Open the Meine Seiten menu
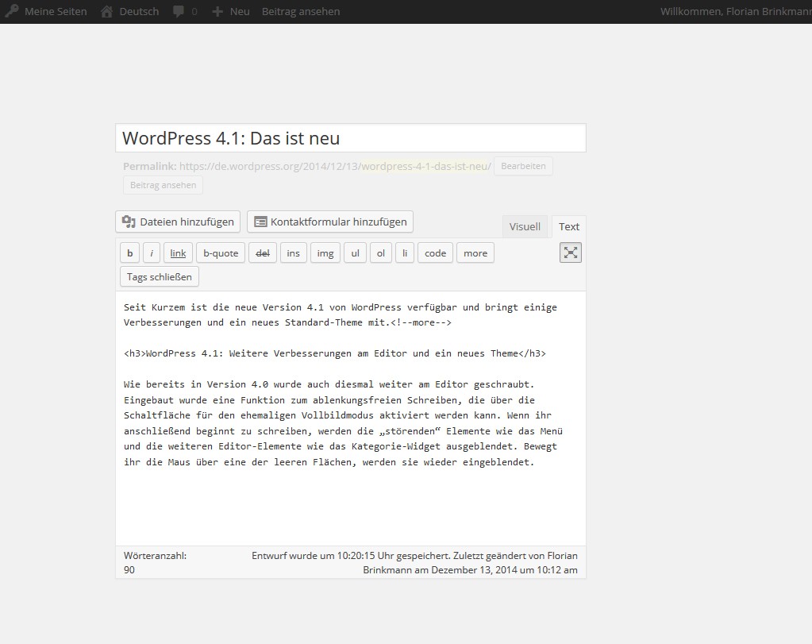 pyautogui.click(x=45, y=11)
